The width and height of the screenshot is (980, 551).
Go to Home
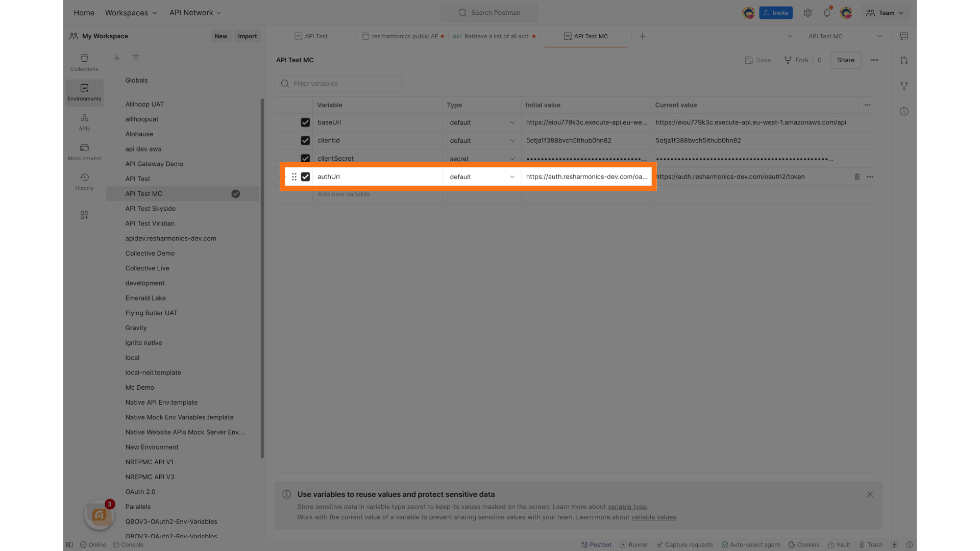84,13
